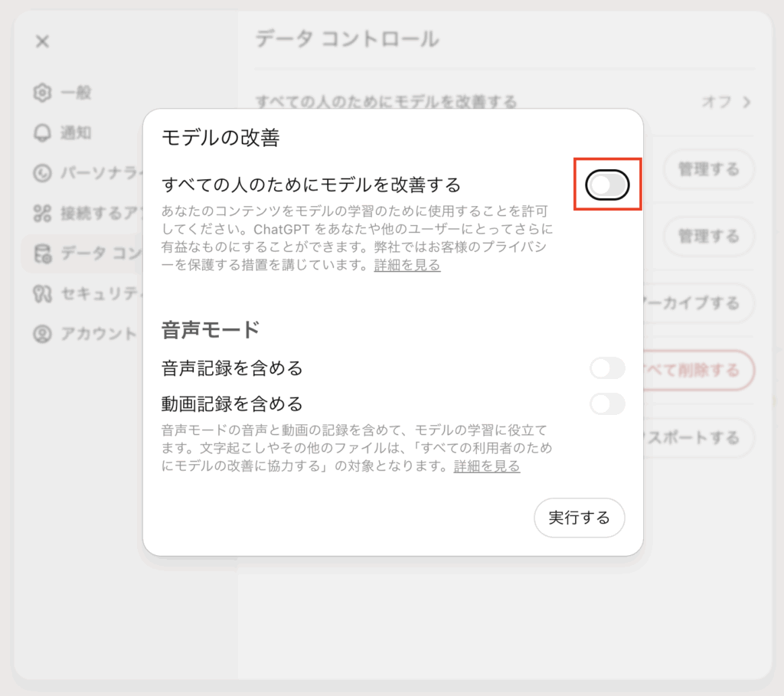Click the security icon beside セキュリティ
This screenshot has height=696, width=784.
coord(42,293)
